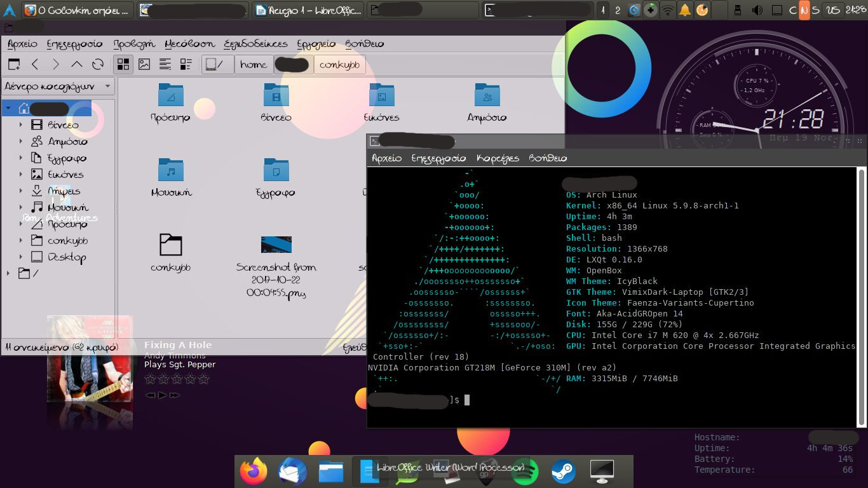
Task: Open the Προβολή menu
Action: tap(134, 44)
